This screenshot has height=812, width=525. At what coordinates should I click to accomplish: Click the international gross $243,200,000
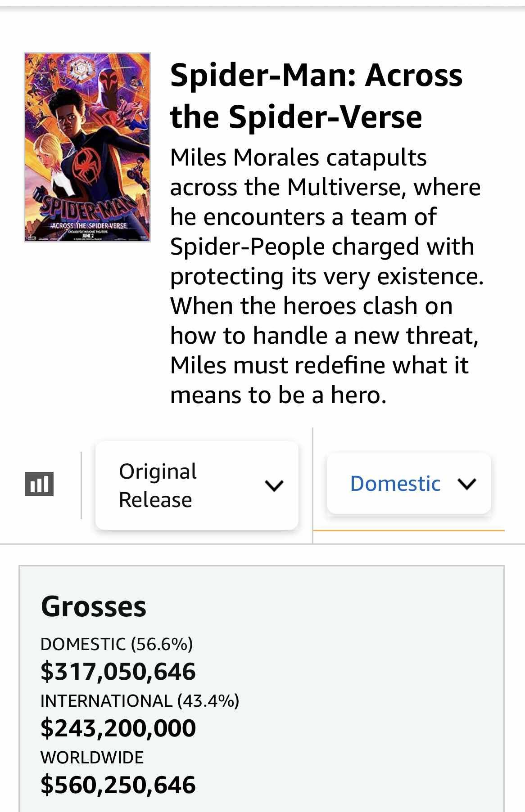click(118, 728)
